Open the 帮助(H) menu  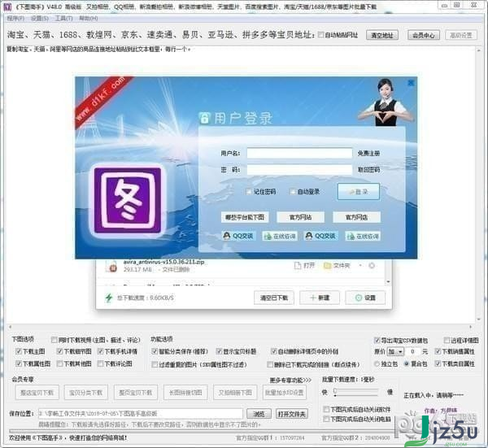point(89,19)
